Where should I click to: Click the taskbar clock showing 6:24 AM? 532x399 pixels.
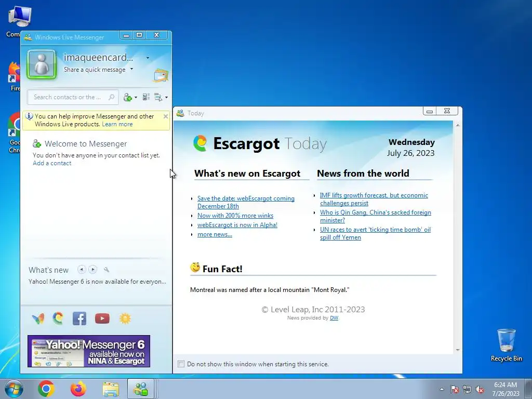pos(506,389)
